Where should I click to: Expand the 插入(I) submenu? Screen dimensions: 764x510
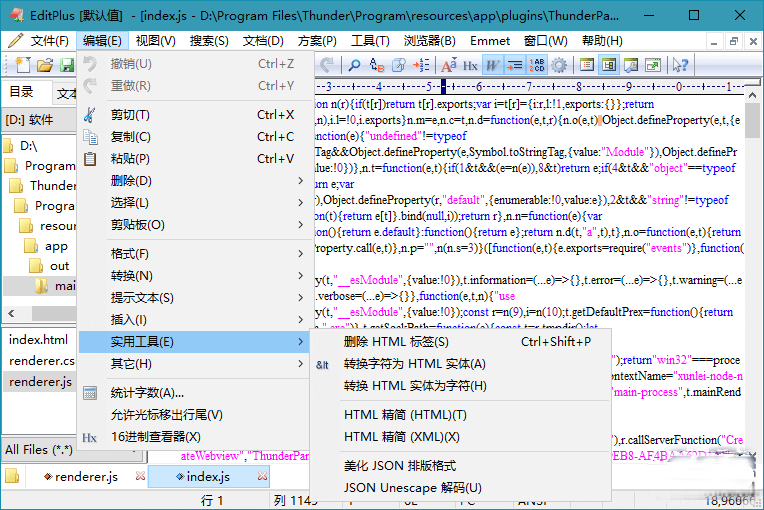click(x=193, y=320)
